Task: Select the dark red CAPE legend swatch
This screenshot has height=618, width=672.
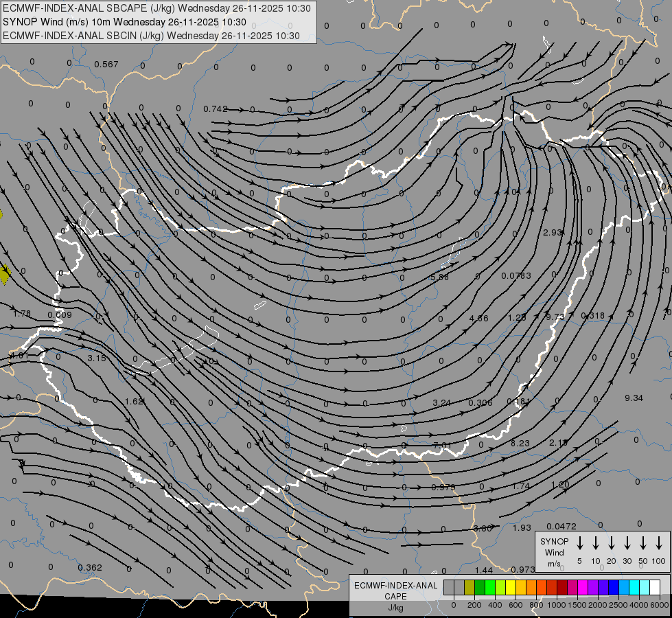Action: pos(562,588)
